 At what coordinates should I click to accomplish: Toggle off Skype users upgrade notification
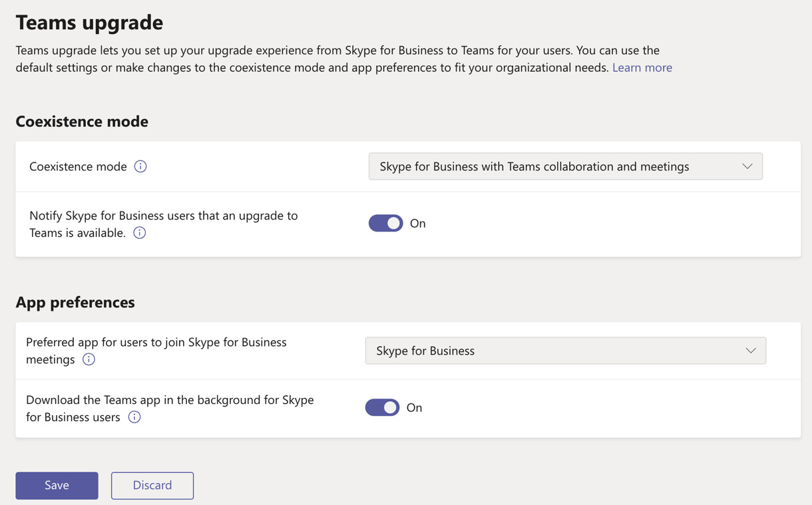click(386, 224)
